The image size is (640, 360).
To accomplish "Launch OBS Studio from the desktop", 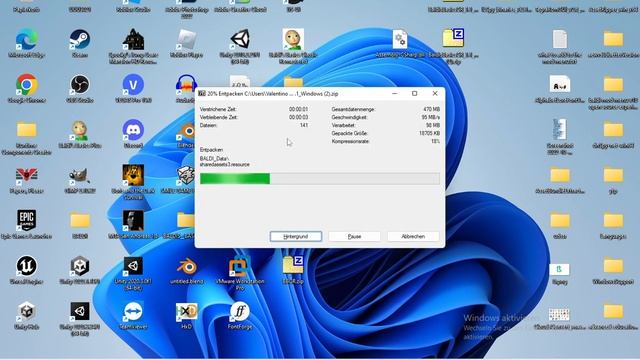I will pyautogui.click(x=80, y=85).
